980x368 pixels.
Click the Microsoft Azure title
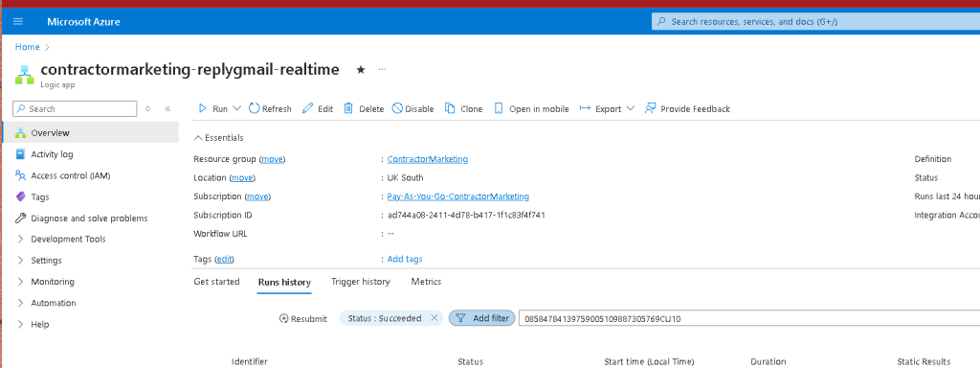(x=84, y=21)
